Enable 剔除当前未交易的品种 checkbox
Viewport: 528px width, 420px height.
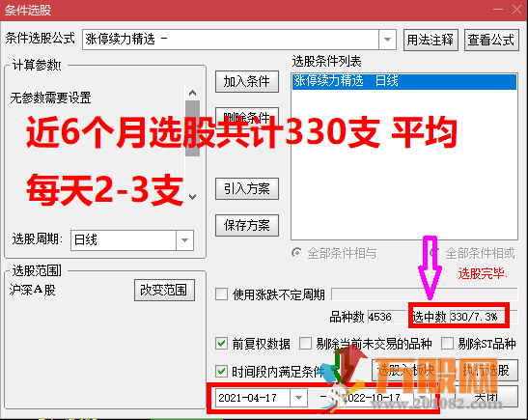coord(305,344)
